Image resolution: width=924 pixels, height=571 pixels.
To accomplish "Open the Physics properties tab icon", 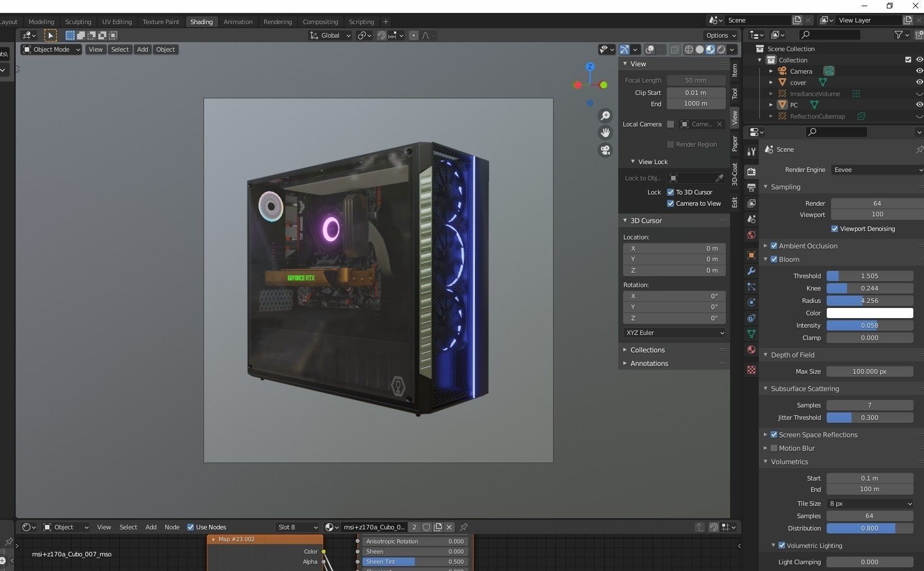I will [x=751, y=302].
